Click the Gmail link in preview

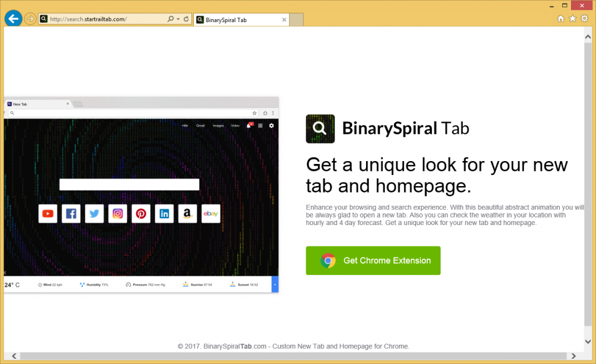point(200,126)
